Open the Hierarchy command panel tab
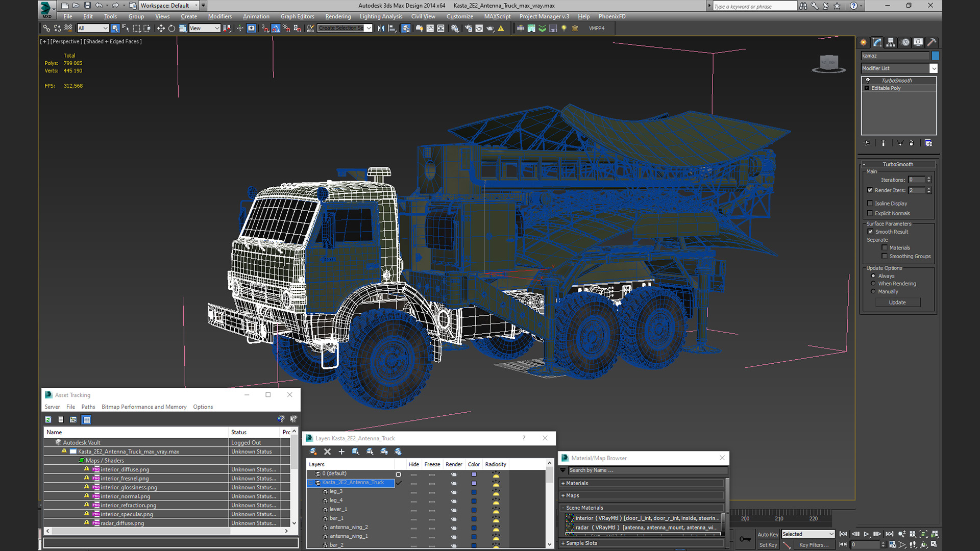The image size is (980, 551). click(891, 42)
